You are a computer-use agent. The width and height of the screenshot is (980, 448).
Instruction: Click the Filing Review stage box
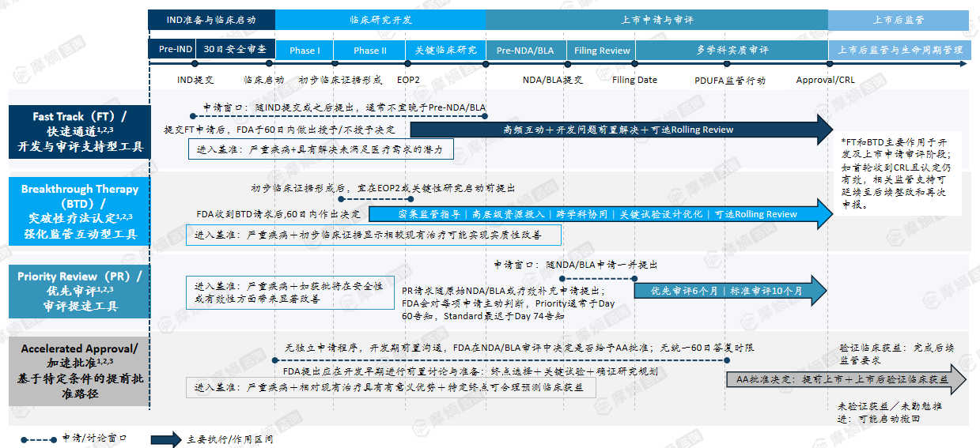[602, 50]
